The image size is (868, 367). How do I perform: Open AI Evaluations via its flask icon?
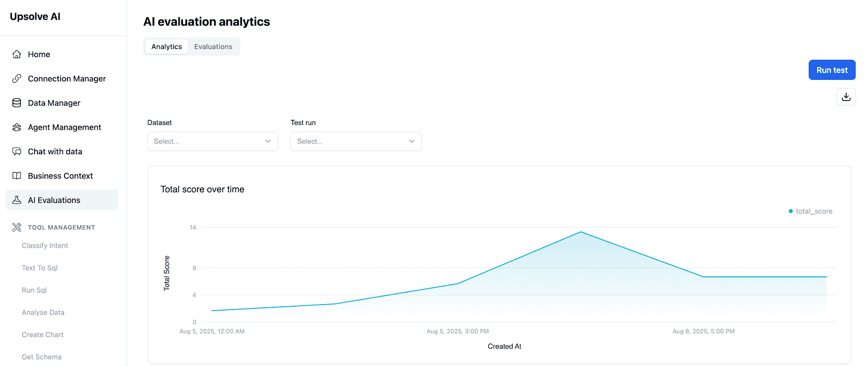click(x=17, y=200)
